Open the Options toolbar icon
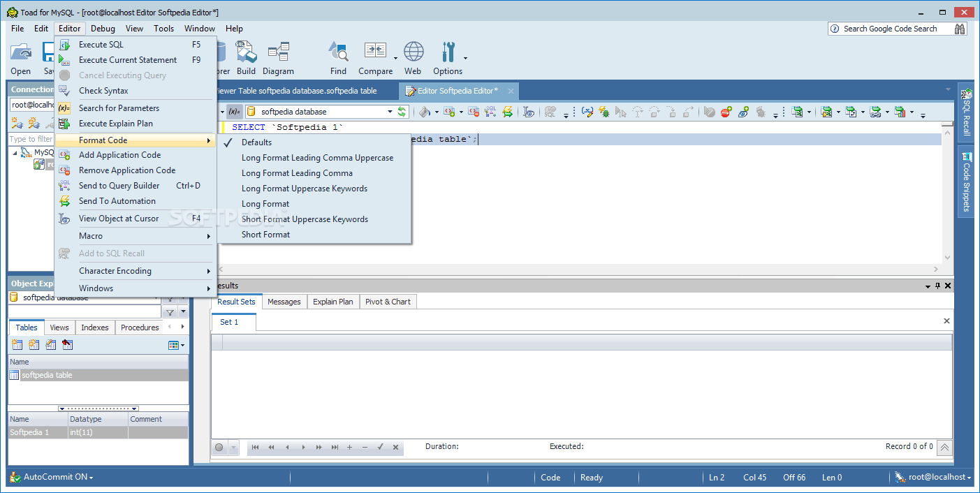This screenshot has width=980, height=493. coord(448,57)
